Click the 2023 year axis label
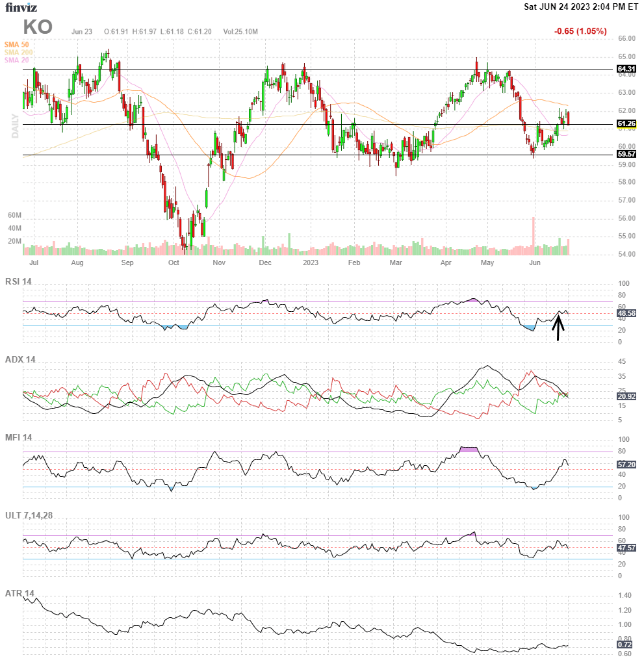644x664 pixels. [x=310, y=262]
